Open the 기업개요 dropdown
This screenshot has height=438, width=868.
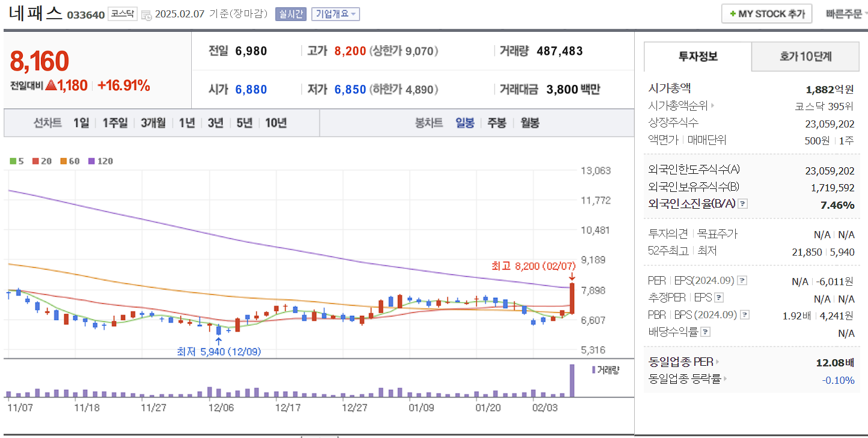click(x=334, y=14)
